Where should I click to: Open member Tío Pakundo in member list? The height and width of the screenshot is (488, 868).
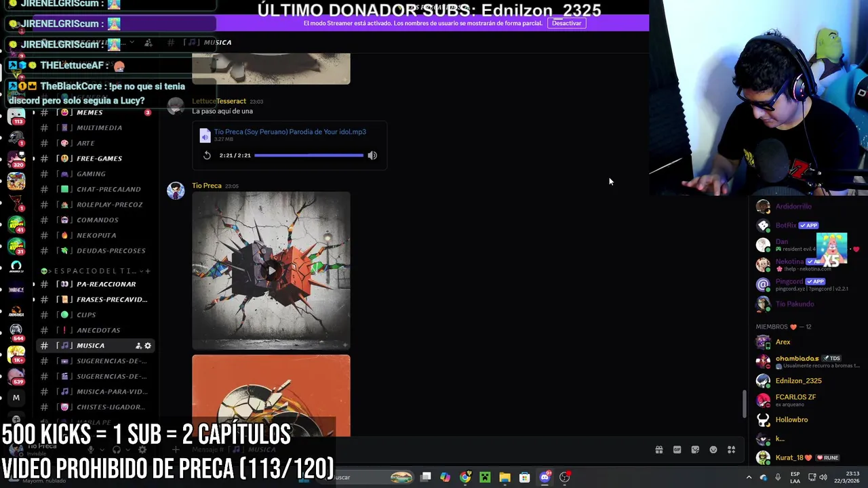[807, 304]
